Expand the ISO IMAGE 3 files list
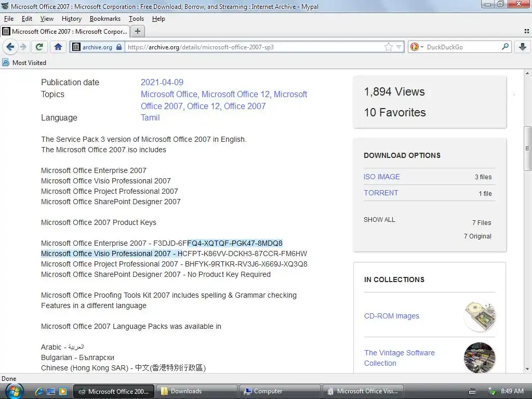Screen dimensions: 532x399 point(483,177)
